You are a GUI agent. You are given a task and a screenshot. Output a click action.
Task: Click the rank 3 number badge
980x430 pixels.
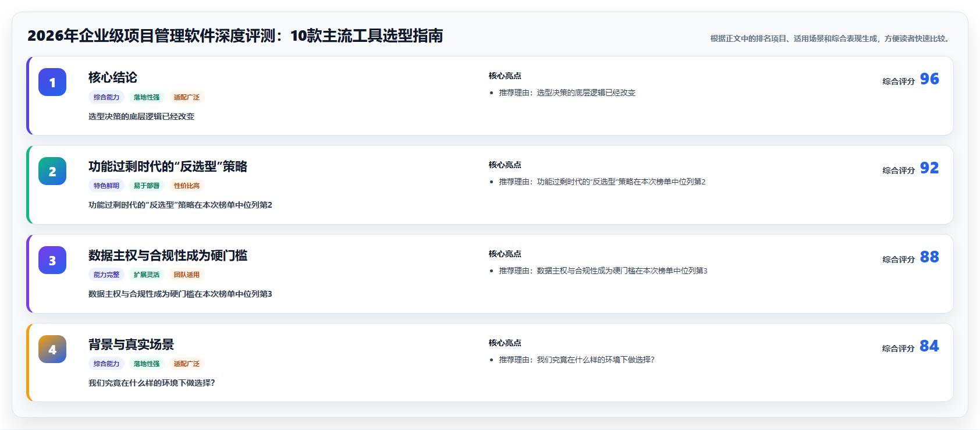tap(52, 260)
